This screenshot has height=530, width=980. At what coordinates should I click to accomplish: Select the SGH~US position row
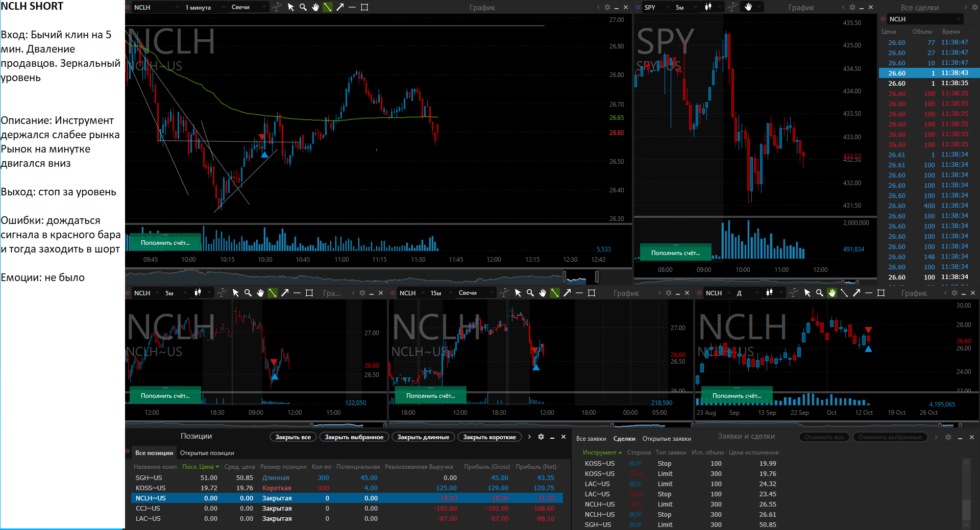pos(347,478)
